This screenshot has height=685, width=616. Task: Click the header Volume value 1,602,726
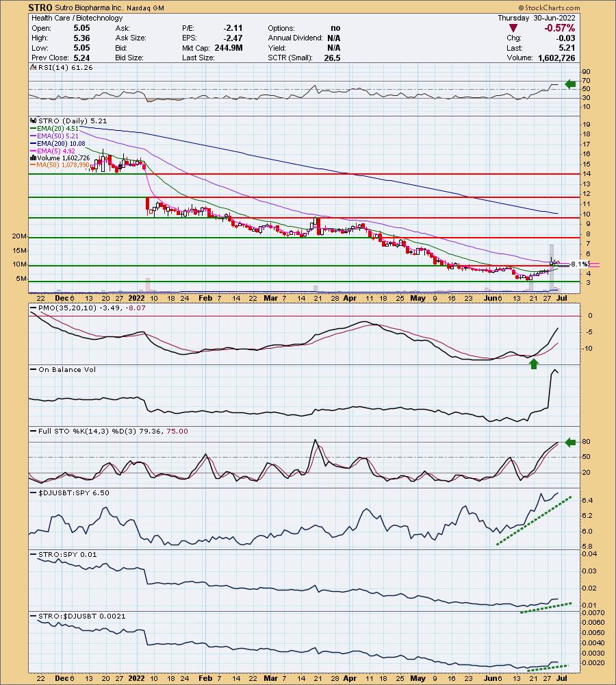(x=556, y=58)
